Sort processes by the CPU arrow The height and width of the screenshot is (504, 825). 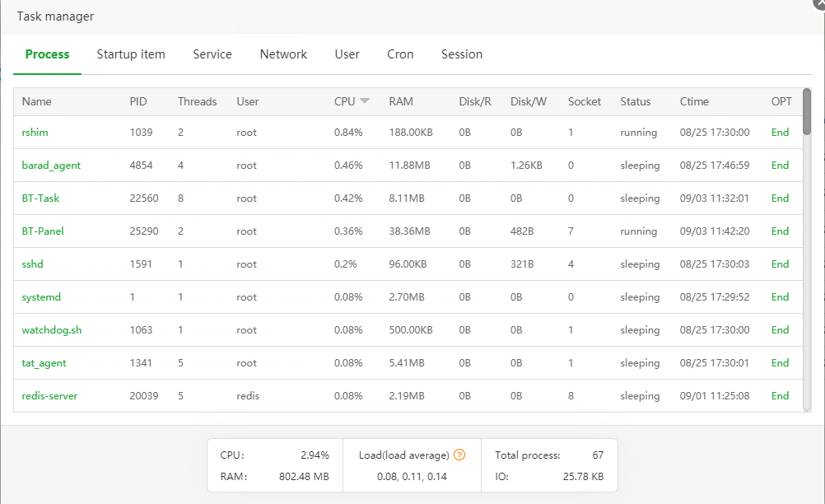click(x=365, y=101)
